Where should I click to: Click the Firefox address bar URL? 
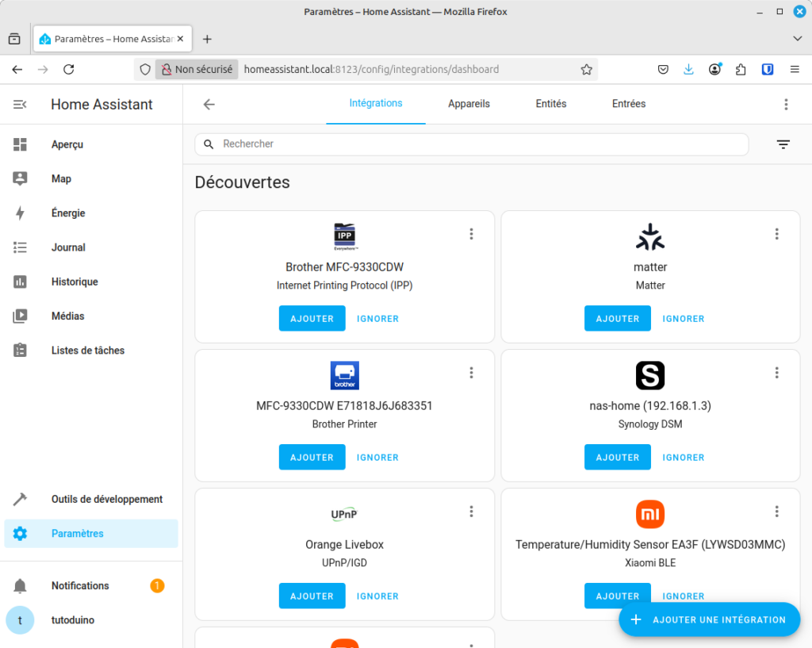point(371,70)
